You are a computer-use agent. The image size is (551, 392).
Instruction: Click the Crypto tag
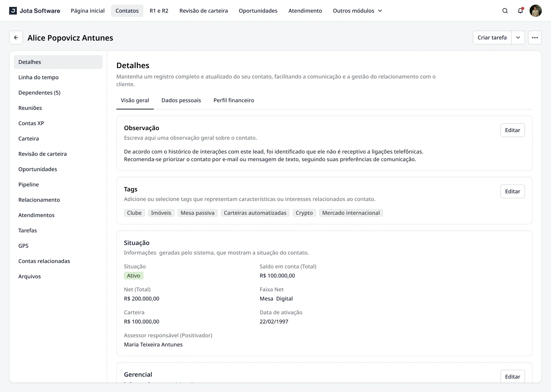click(x=304, y=213)
